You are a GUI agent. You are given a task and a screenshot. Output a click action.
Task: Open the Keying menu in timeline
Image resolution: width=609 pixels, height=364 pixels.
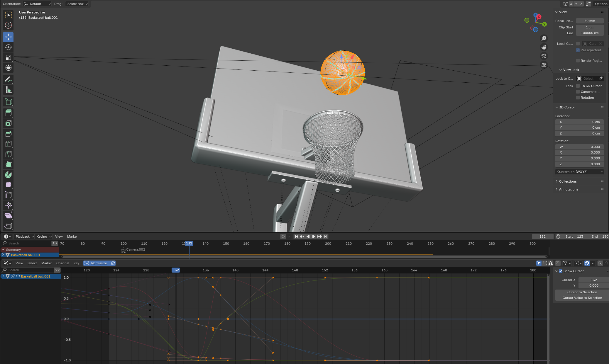click(44, 237)
